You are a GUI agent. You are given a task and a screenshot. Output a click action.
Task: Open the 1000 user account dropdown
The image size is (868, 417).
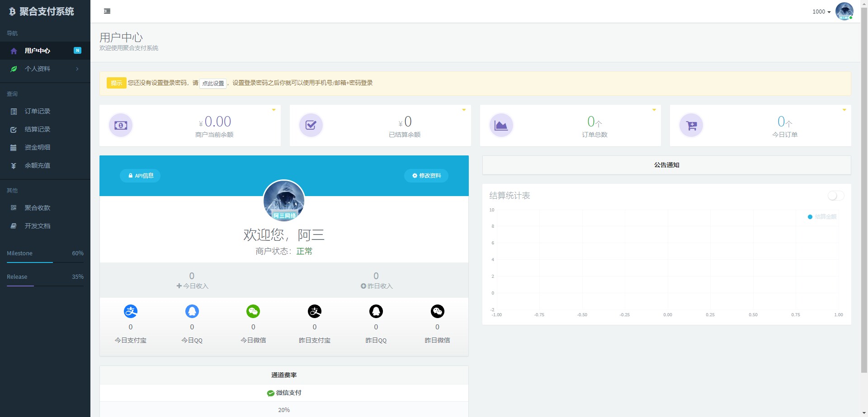[821, 12]
